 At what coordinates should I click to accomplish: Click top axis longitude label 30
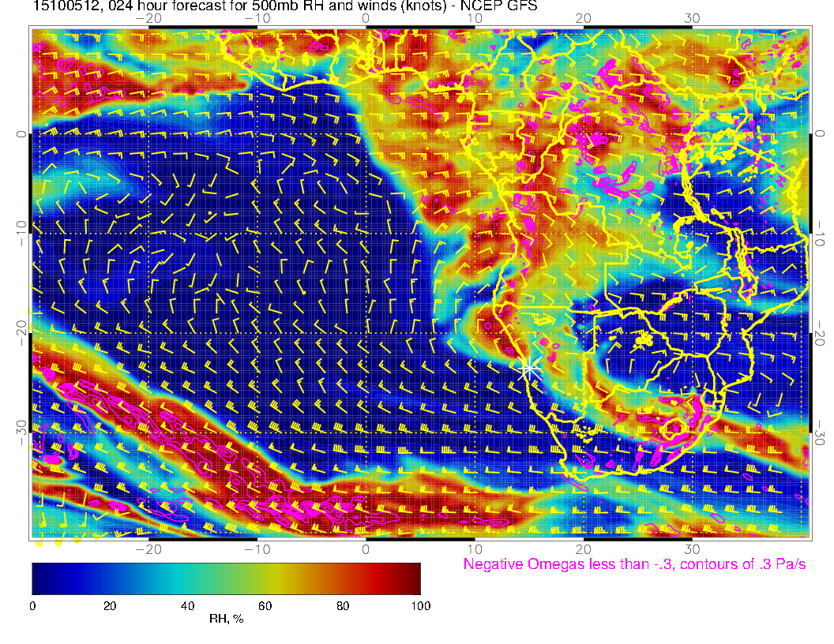[x=692, y=17]
